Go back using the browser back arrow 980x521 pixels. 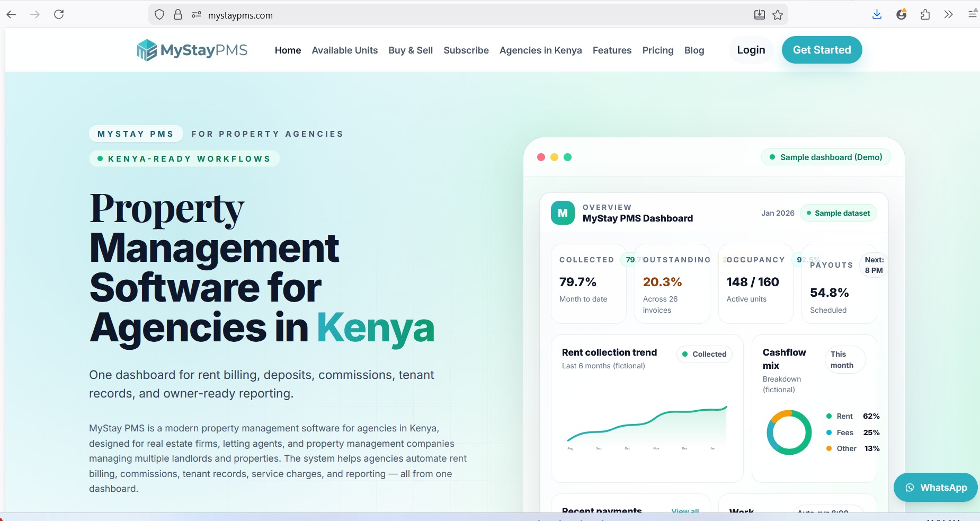click(x=12, y=14)
